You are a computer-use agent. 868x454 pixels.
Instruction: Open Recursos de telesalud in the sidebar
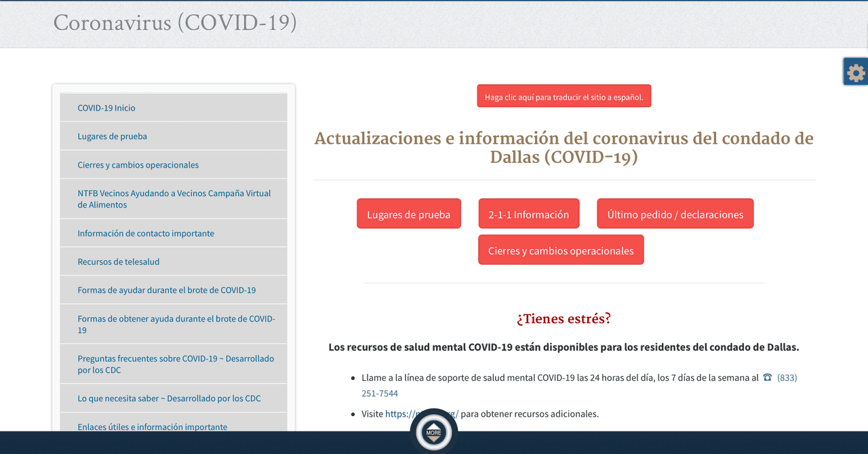point(119,262)
